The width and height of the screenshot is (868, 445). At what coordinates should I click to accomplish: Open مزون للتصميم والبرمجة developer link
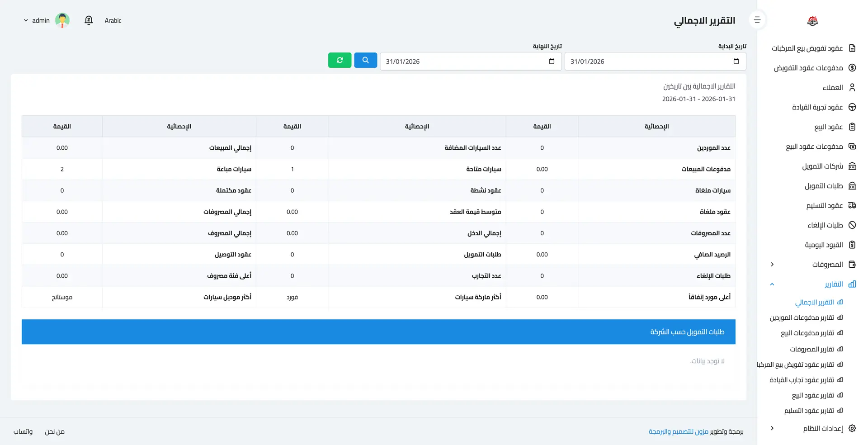pos(678,431)
